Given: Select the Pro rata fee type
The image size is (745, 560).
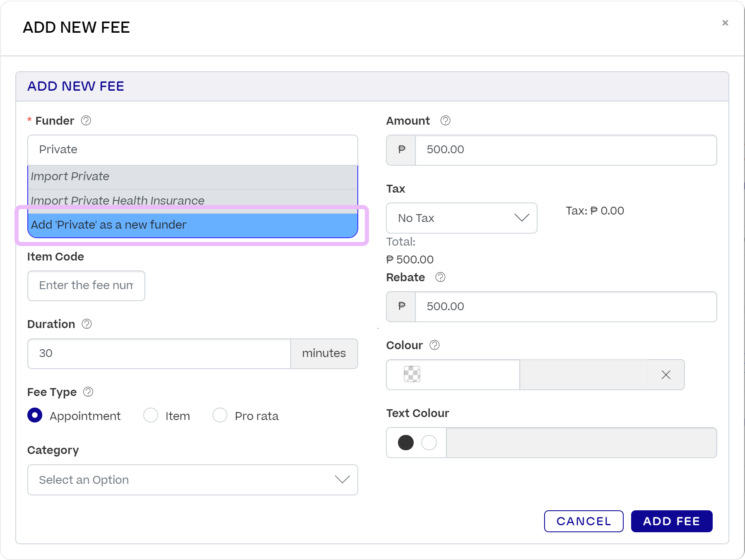Looking at the screenshot, I should tap(220, 415).
